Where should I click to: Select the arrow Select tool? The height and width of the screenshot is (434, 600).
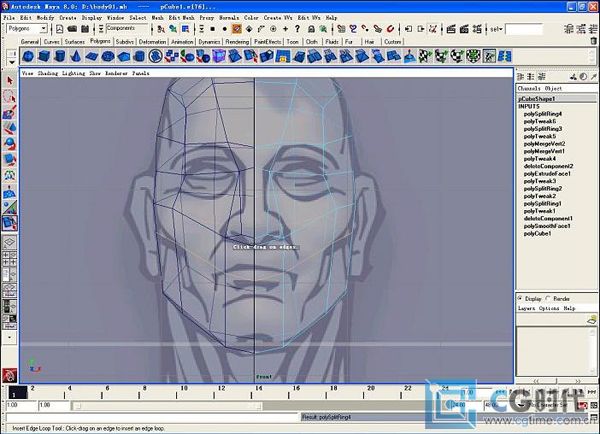pos(10,81)
